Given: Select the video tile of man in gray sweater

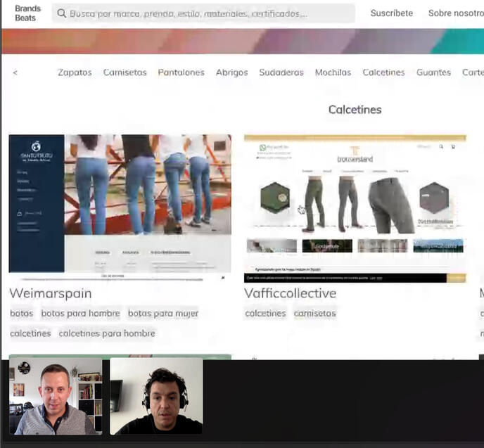Looking at the screenshot, I should click(x=56, y=396).
